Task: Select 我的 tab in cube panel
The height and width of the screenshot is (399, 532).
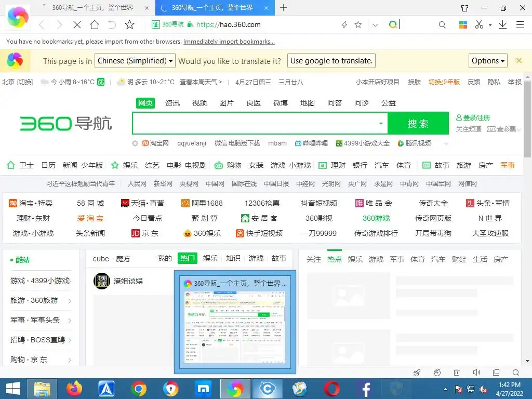Action: (x=165, y=259)
